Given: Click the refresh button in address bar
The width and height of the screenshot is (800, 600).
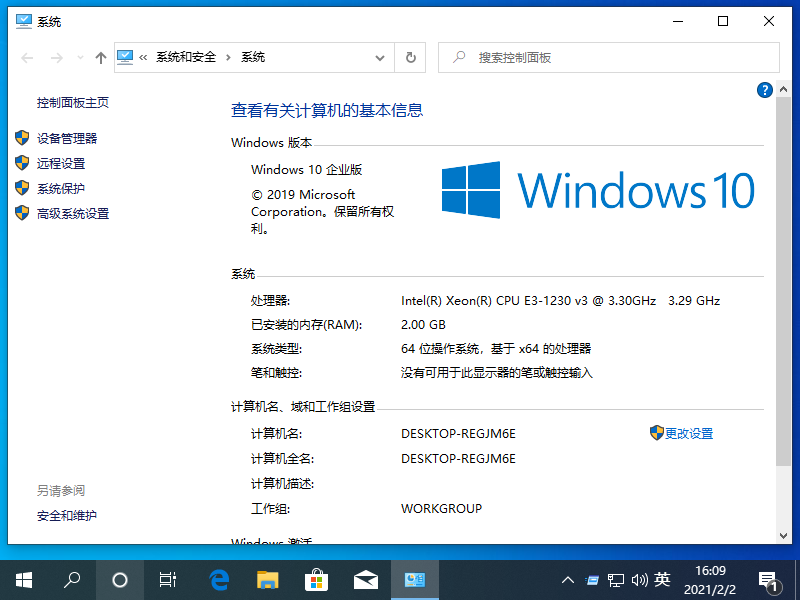Looking at the screenshot, I should (x=410, y=58).
